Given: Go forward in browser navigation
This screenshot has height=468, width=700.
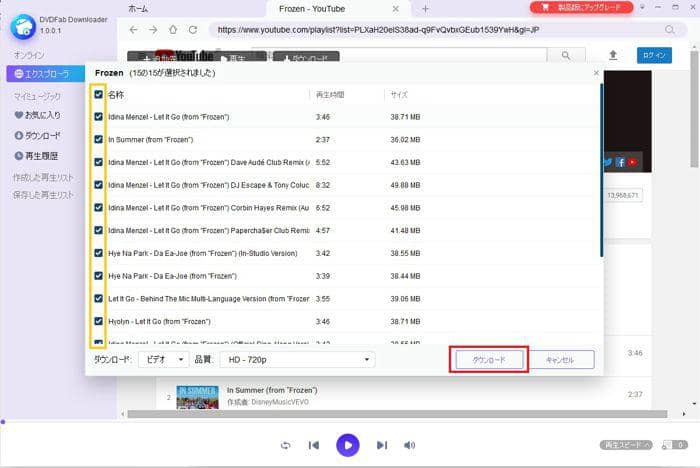Looking at the screenshot, I should coord(153,30).
